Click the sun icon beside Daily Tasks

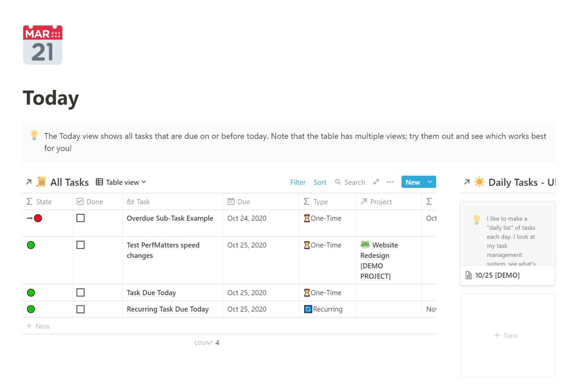[x=478, y=182]
